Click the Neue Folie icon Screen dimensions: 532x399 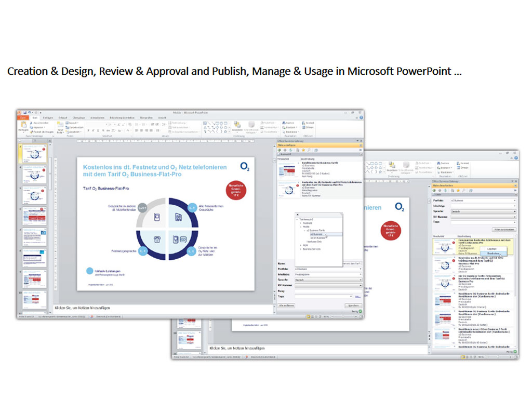(60, 129)
